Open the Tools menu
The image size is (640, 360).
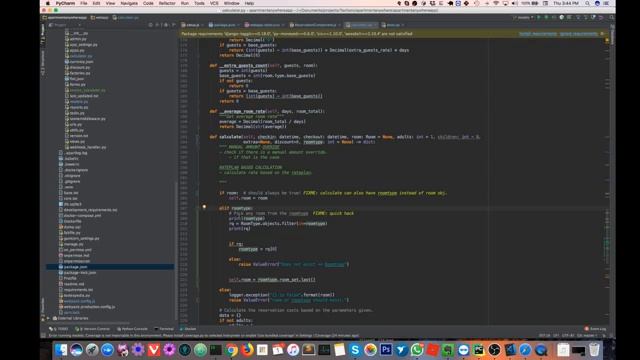199,3
